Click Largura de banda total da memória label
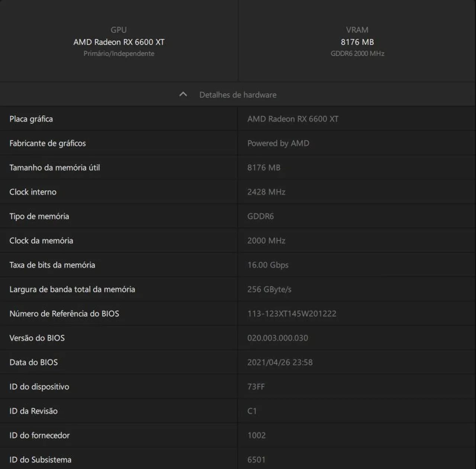This screenshot has width=476, height=469. click(x=72, y=289)
